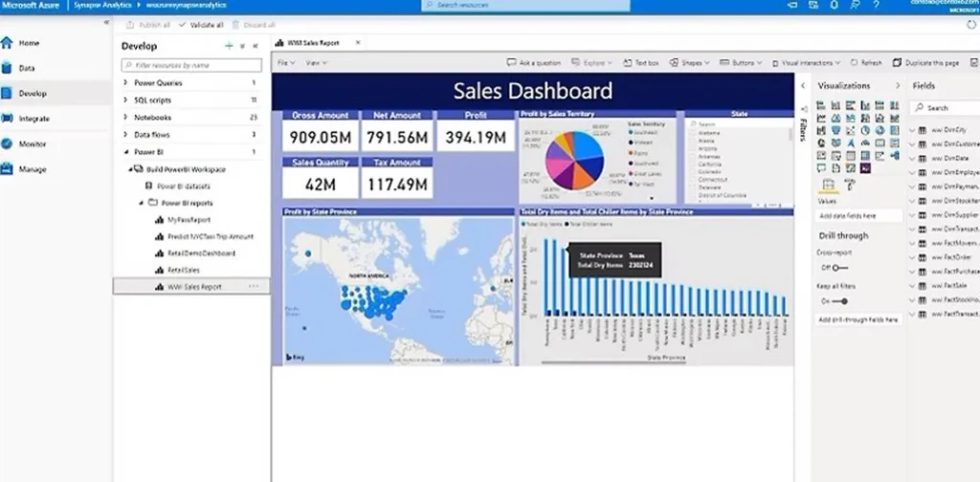Select the WWI Sales Report tab
The image size is (980, 482).
pos(314,43)
